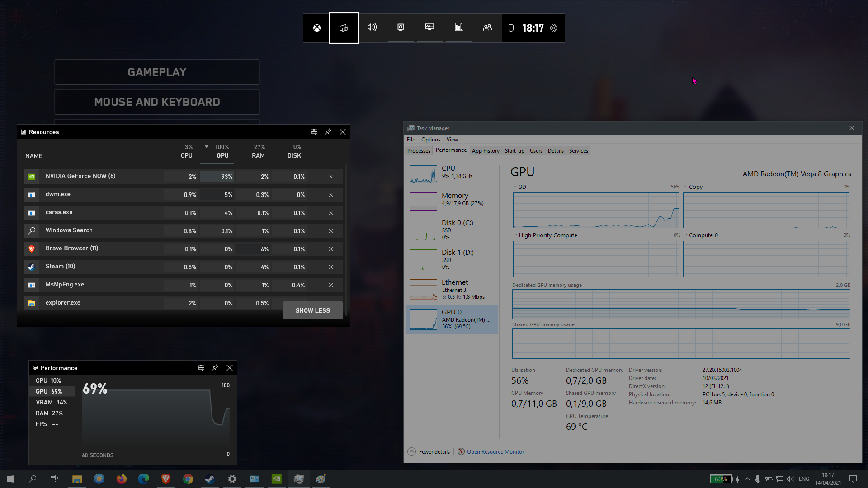
Task: Sort Resources list by DISK column
Action: pos(294,151)
